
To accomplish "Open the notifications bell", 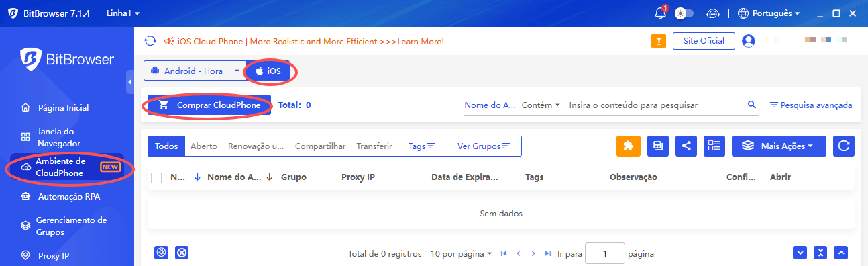I will tap(661, 13).
